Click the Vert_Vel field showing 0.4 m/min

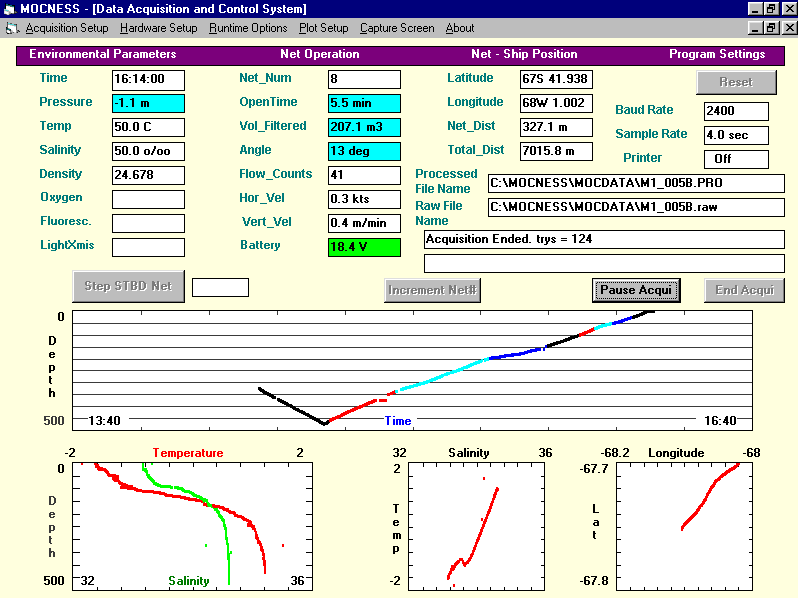pos(364,223)
